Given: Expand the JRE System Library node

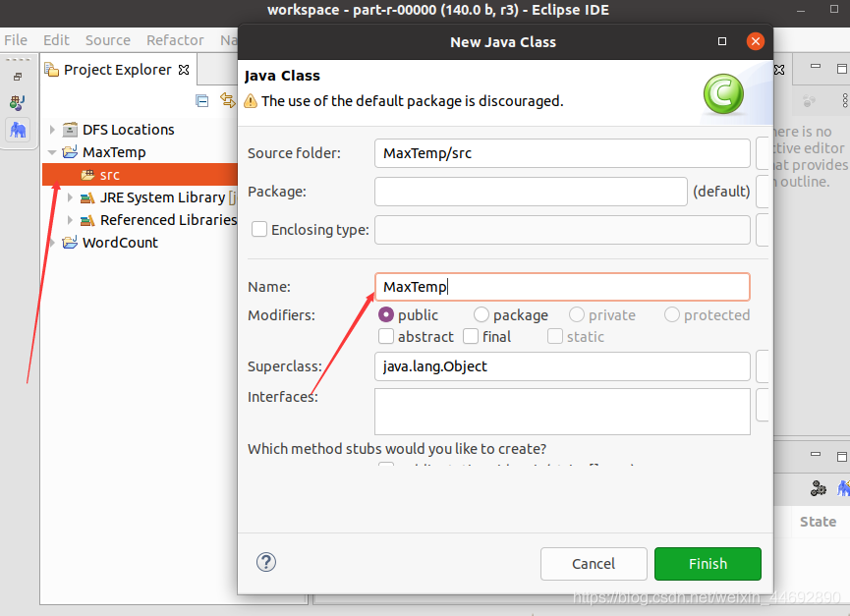Looking at the screenshot, I should click(x=70, y=197).
